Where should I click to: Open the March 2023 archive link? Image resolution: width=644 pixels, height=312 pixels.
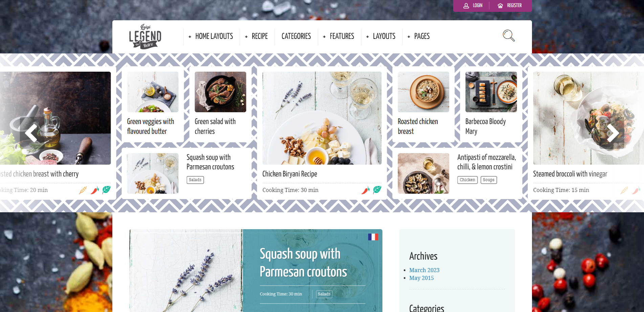(424, 270)
